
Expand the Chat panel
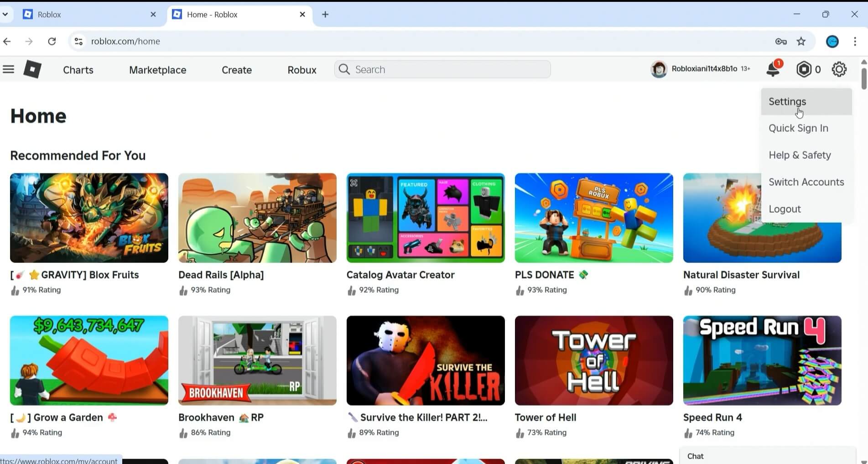click(x=768, y=456)
